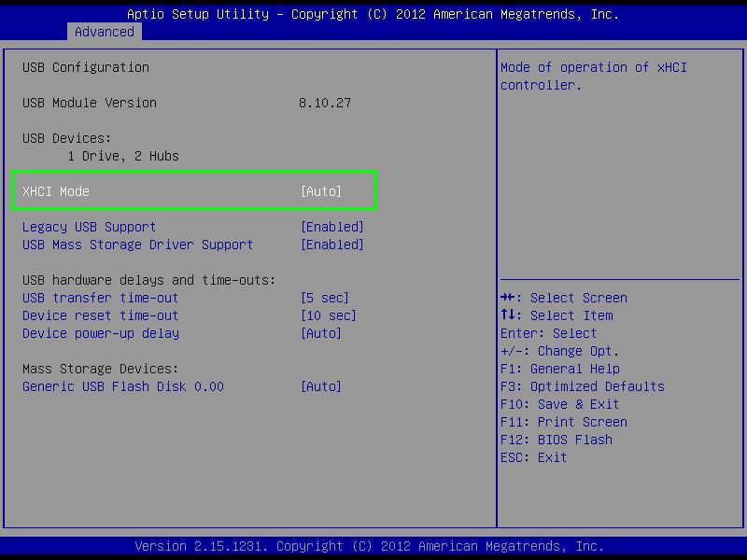This screenshot has width=747, height=560.
Task: Open the [5 sec] transfer time-out value
Action: (324, 298)
